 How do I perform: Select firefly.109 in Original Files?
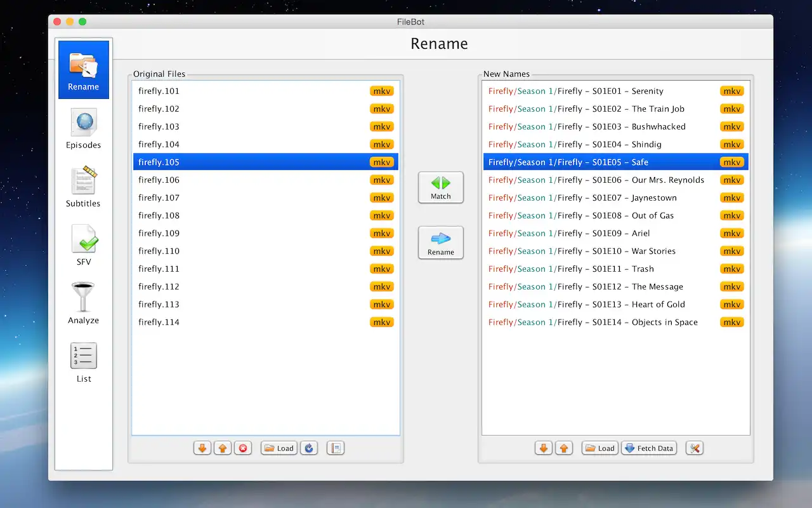pyautogui.click(x=266, y=233)
